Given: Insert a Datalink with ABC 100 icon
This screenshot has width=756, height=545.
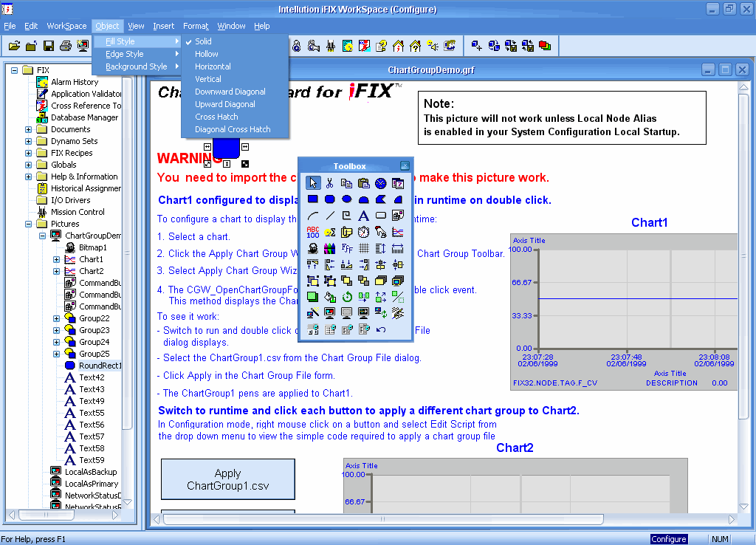Looking at the screenshot, I should (x=313, y=232).
